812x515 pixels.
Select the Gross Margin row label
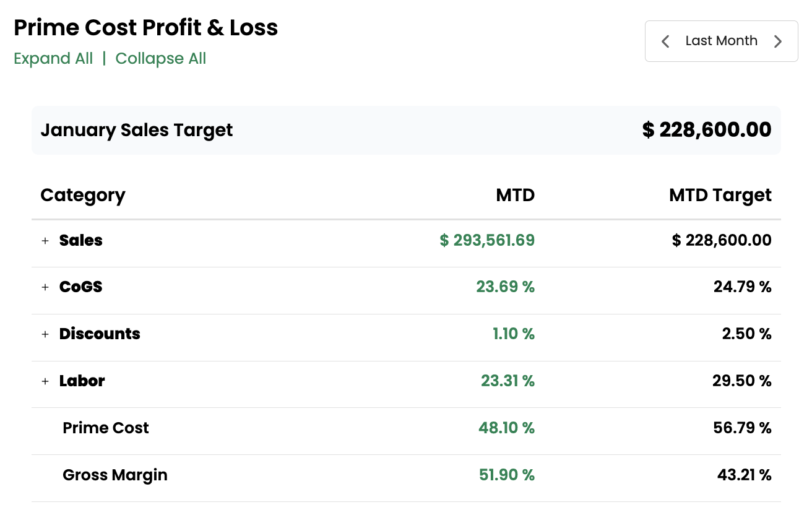pyautogui.click(x=115, y=475)
